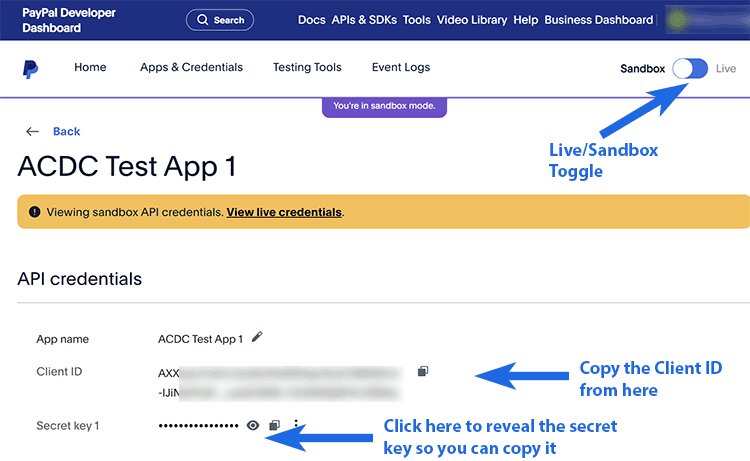This screenshot has height=461, width=750.
Task: Select the Testing Tools tab
Action: (x=307, y=67)
